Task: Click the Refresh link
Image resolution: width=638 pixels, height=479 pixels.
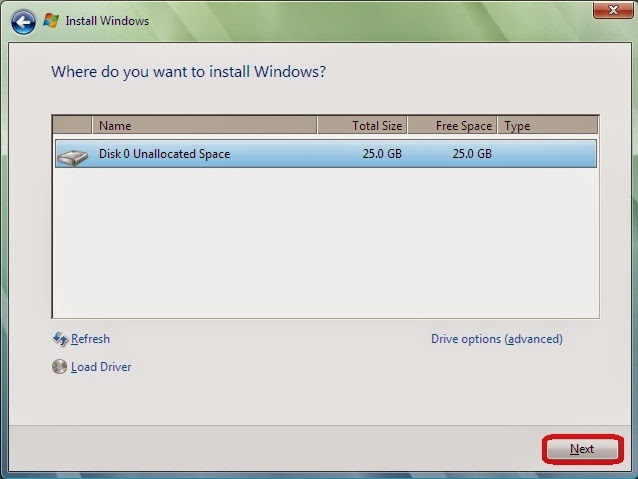Action: [x=90, y=339]
